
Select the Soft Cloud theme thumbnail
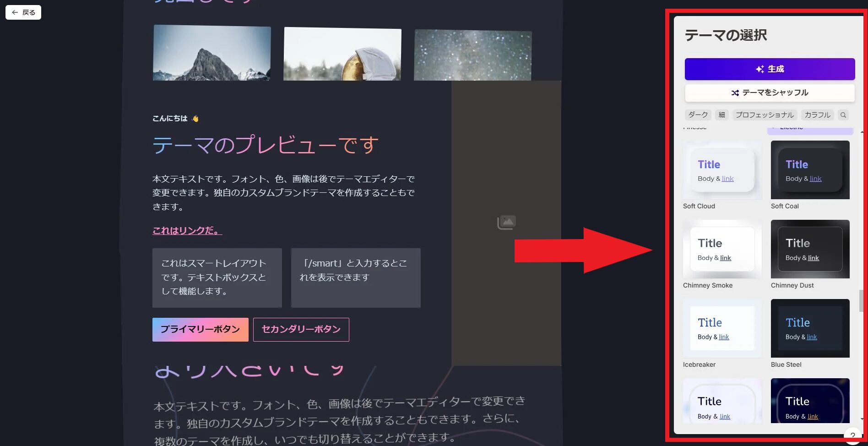[x=722, y=170]
